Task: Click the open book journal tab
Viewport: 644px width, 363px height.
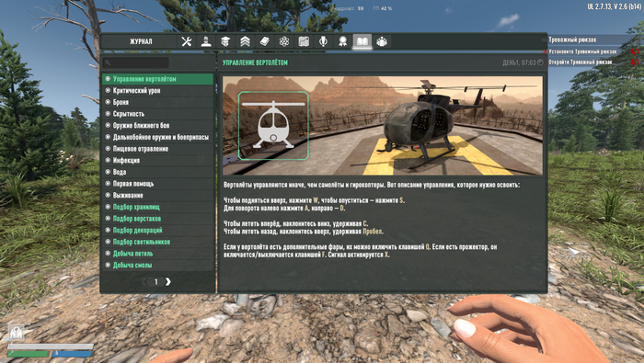Action: point(362,41)
